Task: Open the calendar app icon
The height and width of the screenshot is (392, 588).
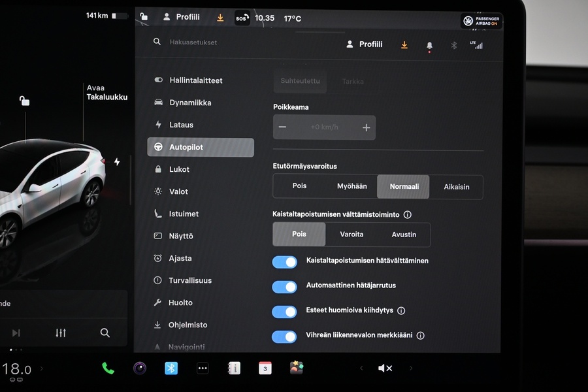Action: coord(265,368)
